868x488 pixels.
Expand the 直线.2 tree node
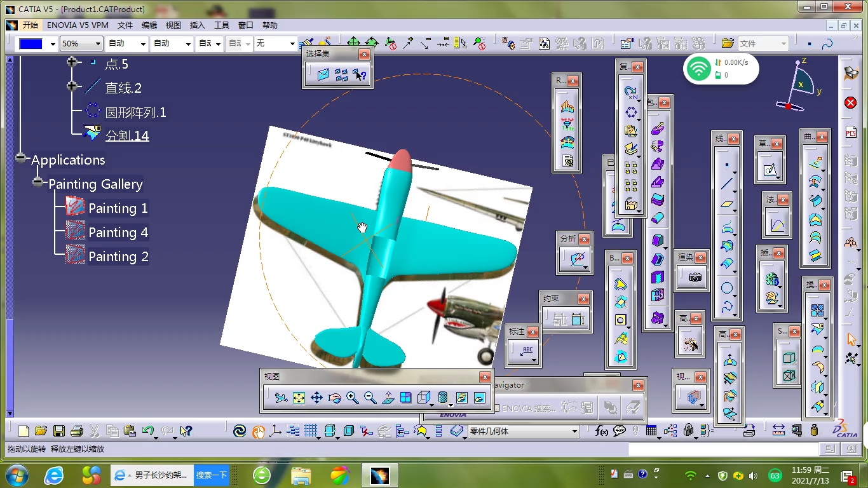click(x=72, y=86)
